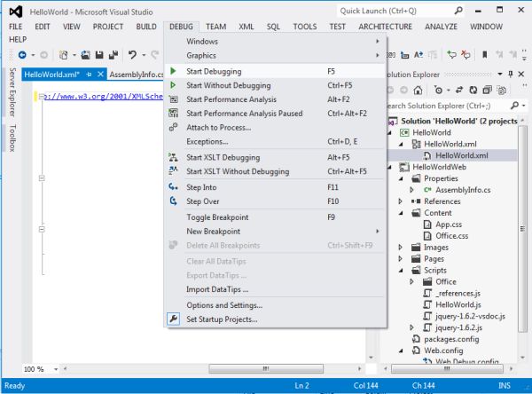Click the editor horizontal scrollbar thumb

[x=266, y=368]
